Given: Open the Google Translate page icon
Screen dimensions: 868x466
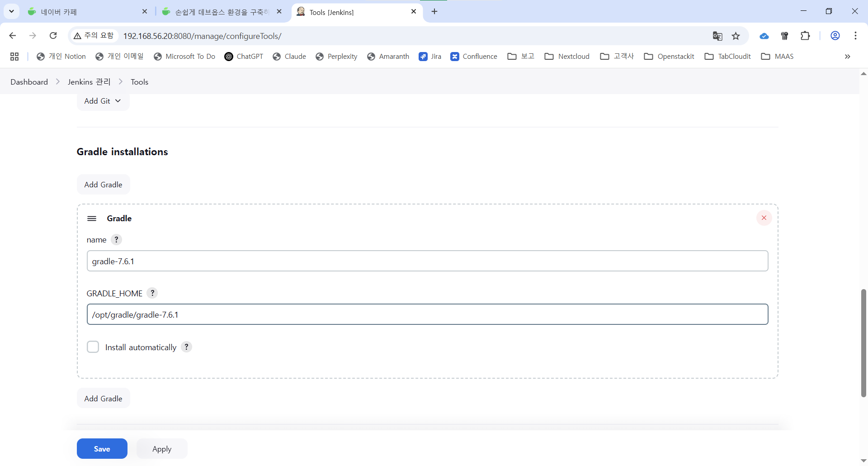Looking at the screenshot, I should click(717, 36).
